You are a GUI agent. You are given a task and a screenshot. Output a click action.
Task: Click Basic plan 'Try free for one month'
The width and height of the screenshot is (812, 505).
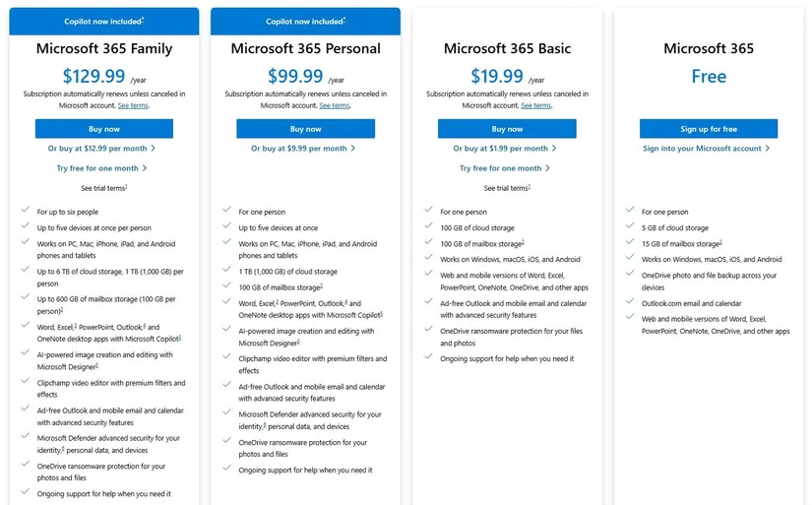501,168
